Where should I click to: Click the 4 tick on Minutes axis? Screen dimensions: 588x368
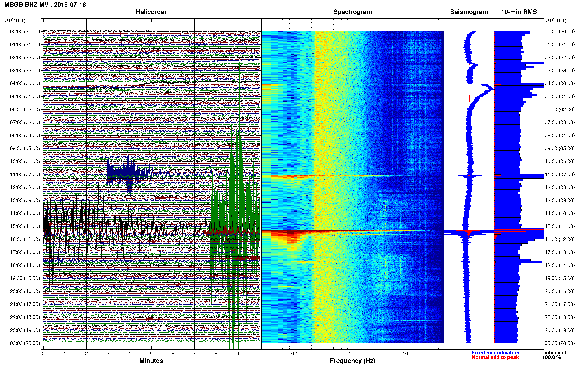tap(130, 354)
